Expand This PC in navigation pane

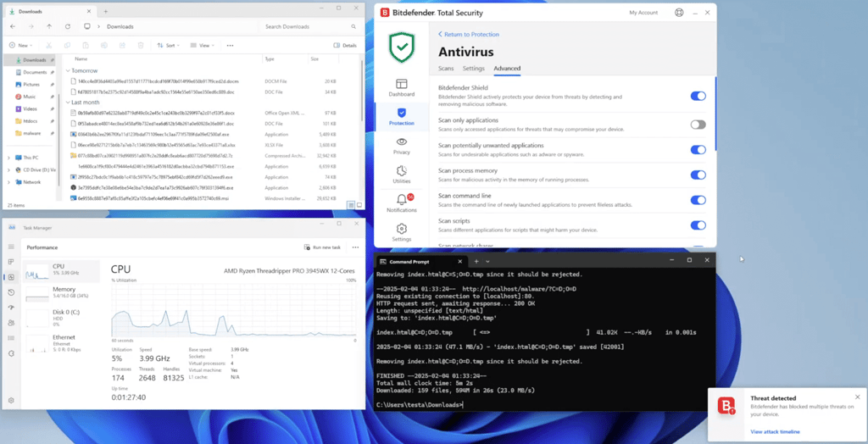8,158
